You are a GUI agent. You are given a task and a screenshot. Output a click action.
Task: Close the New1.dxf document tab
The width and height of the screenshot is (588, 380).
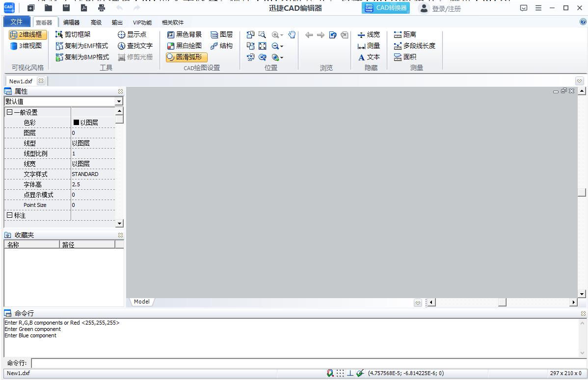(41, 80)
